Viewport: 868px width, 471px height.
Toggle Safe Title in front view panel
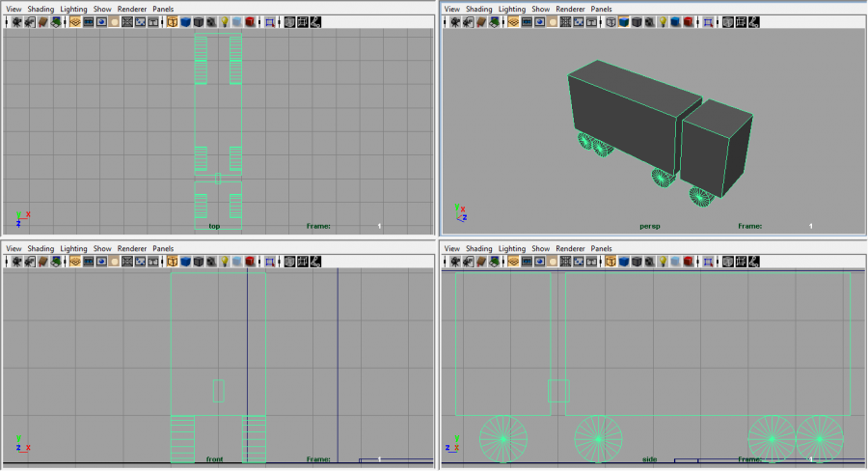pyautogui.click(x=153, y=262)
